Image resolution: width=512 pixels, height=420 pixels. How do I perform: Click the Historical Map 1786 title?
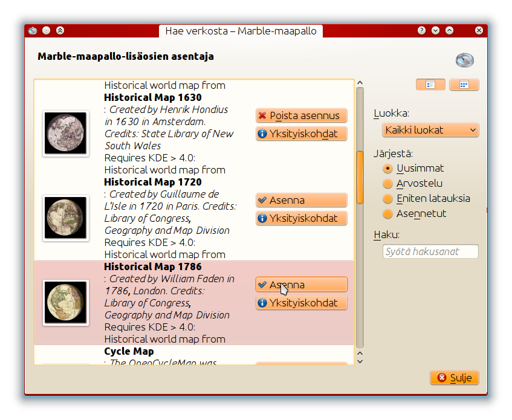tap(153, 267)
